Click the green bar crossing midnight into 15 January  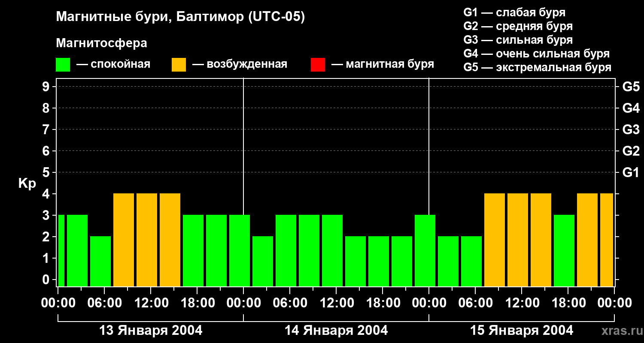(x=425, y=250)
